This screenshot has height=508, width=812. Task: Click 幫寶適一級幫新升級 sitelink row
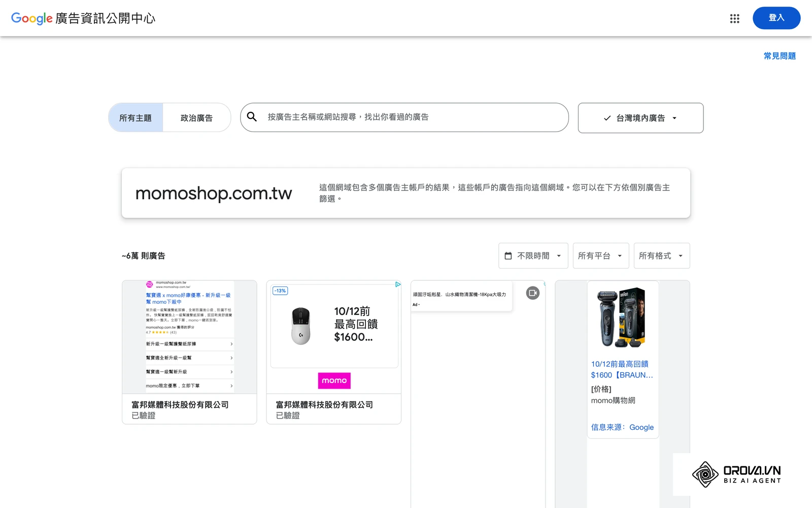[x=189, y=372]
